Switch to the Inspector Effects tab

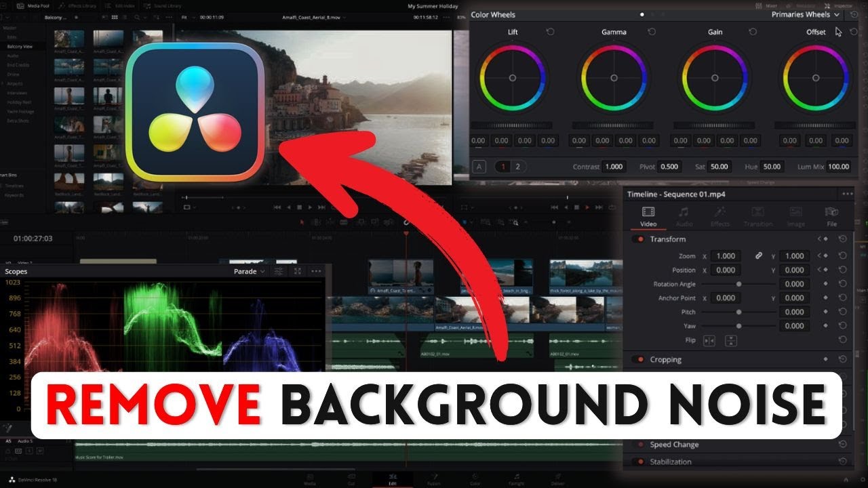click(720, 217)
